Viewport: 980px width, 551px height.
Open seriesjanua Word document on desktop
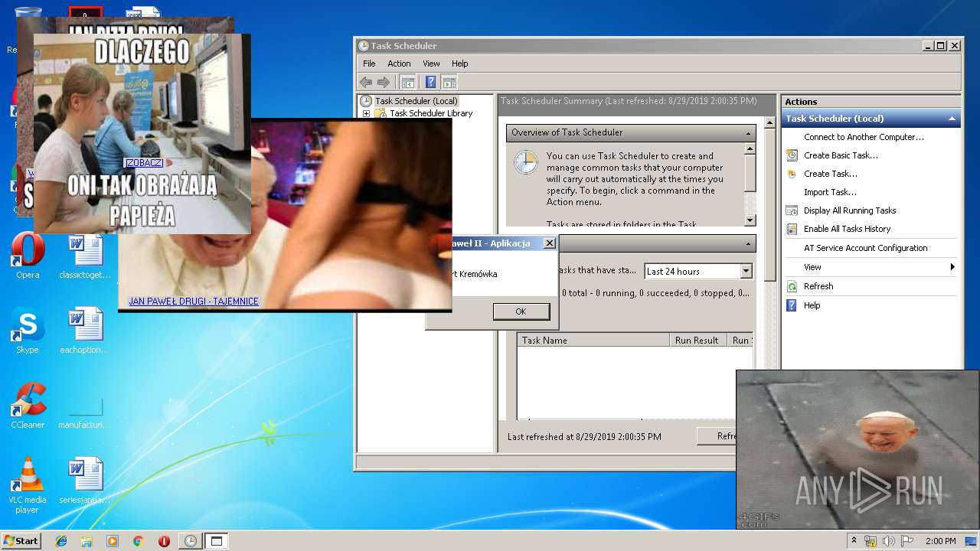click(85, 481)
